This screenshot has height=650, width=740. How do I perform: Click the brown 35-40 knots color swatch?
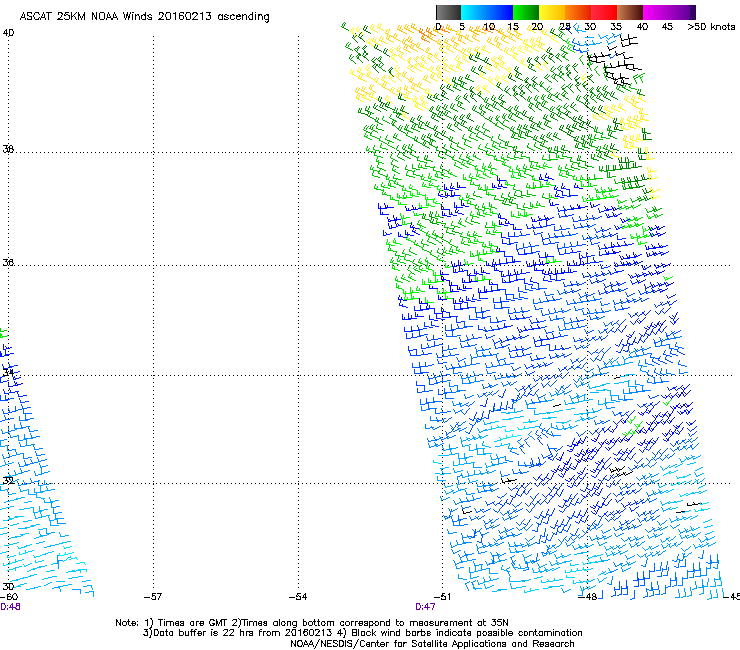click(630, 12)
